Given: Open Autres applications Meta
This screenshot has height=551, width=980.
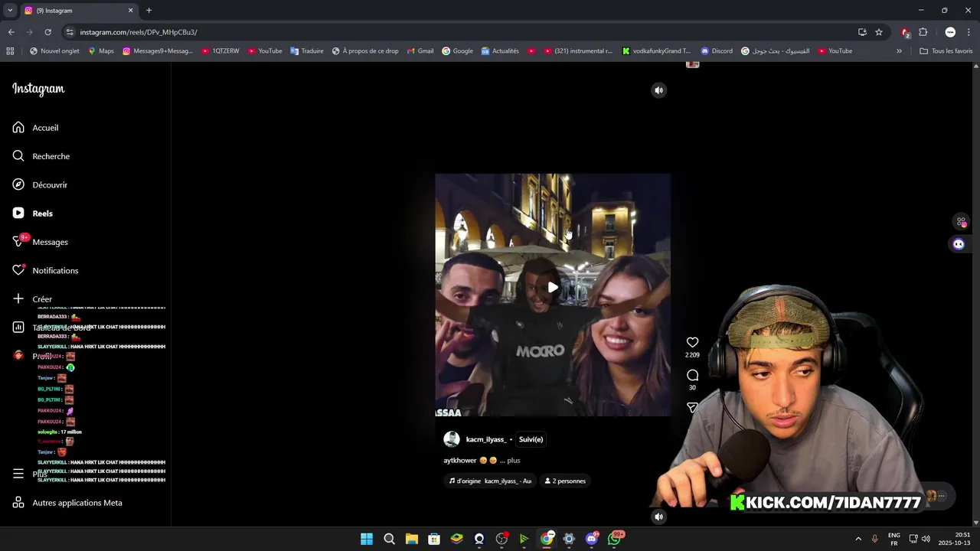Looking at the screenshot, I should pos(67,503).
